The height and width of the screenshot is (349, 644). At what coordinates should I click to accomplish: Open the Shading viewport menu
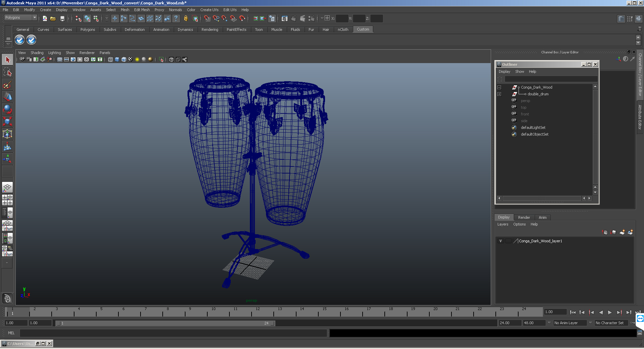click(x=37, y=53)
